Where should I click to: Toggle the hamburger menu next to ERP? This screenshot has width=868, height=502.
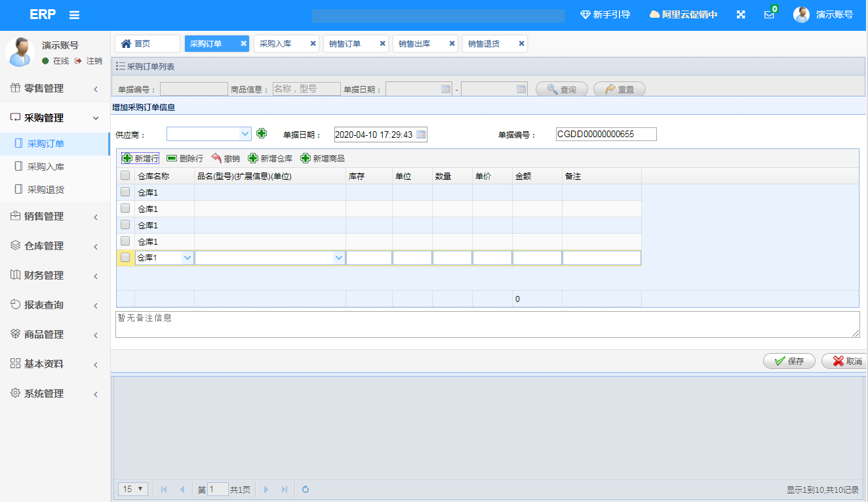[75, 15]
